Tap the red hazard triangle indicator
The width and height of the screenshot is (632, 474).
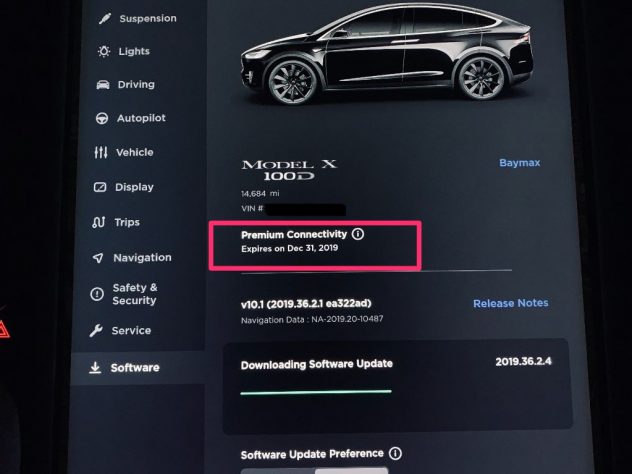4,328
